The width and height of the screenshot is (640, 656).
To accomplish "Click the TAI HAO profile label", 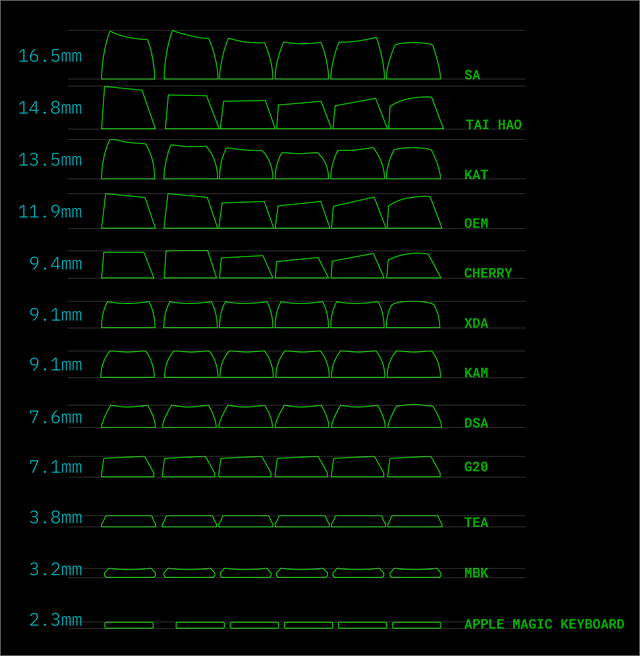I will tap(493, 125).
